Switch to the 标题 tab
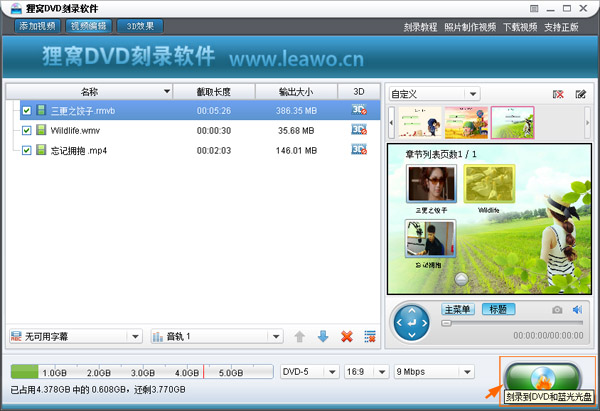The height and width of the screenshot is (411, 600). tap(498, 309)
